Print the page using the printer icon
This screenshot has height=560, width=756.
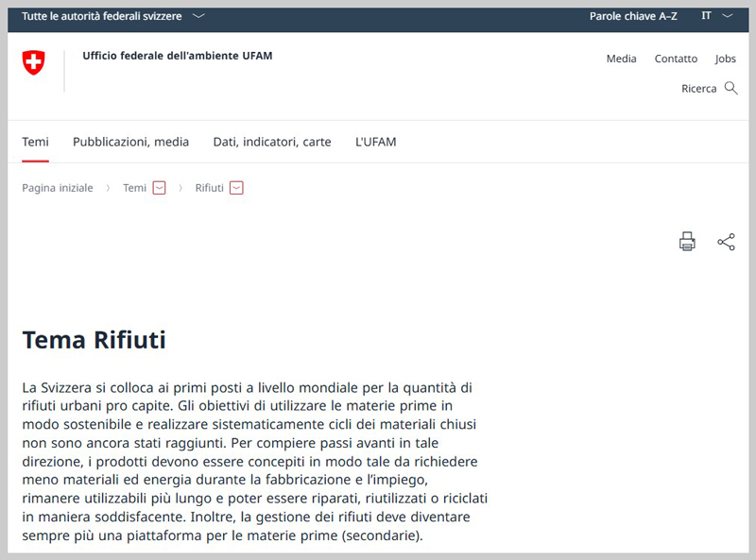tap(687, 242)
